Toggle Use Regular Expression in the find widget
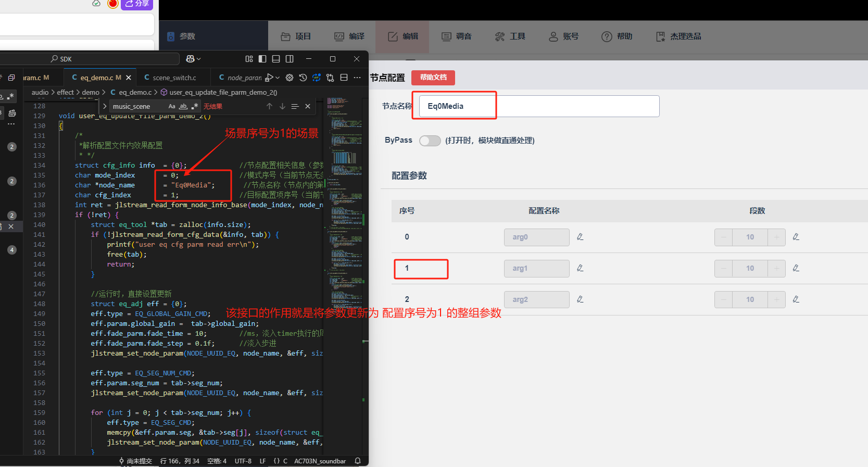This screenshot has width=868, height=467. pos(195,106)
